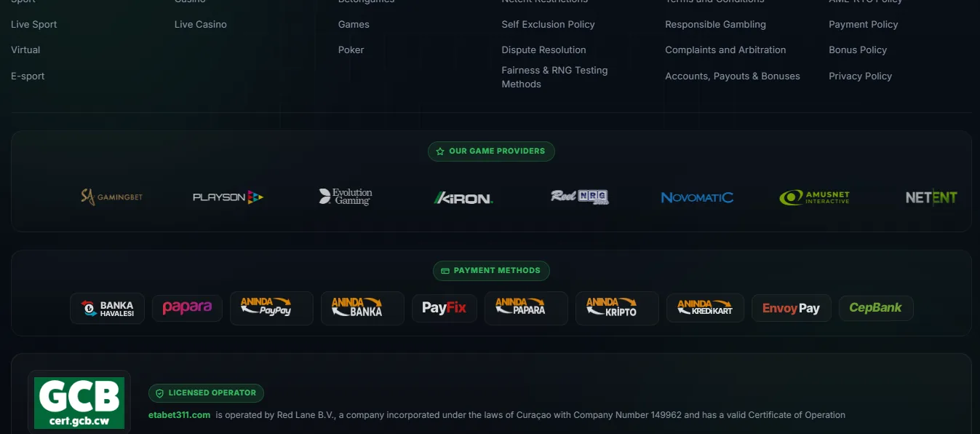Viewport: 980px width, 434px height.
Task: Open the NetEnt provider logo
Action: (931, 197)
